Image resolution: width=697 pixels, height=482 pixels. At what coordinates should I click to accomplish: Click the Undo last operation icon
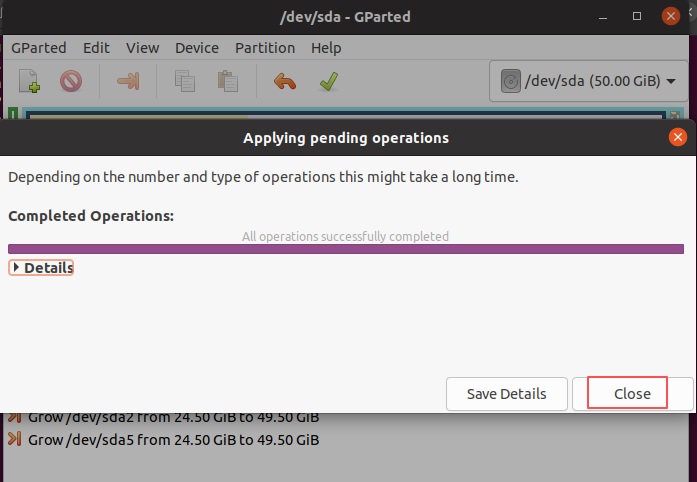[285, 81]
